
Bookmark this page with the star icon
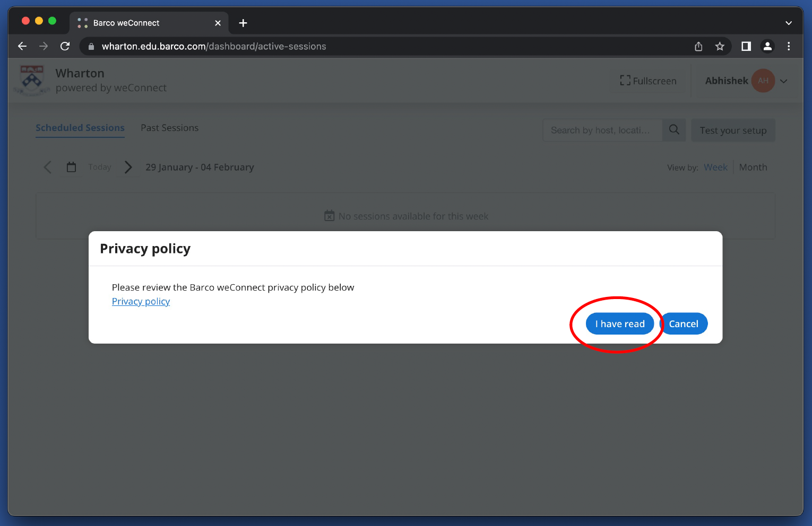pos(720,47)
